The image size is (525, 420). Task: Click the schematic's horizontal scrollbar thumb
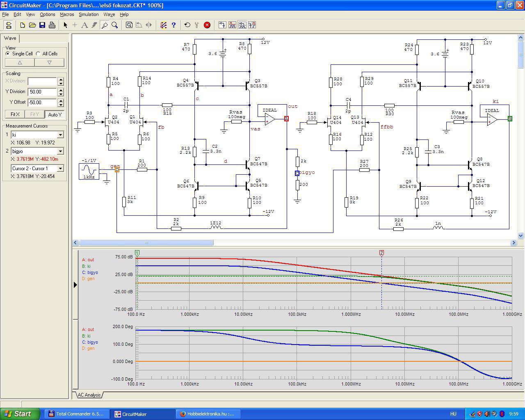(146, 243)
